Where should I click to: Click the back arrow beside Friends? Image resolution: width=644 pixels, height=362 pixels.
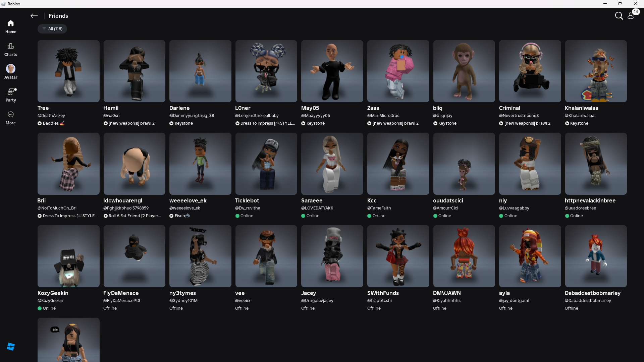pos(34,16)
